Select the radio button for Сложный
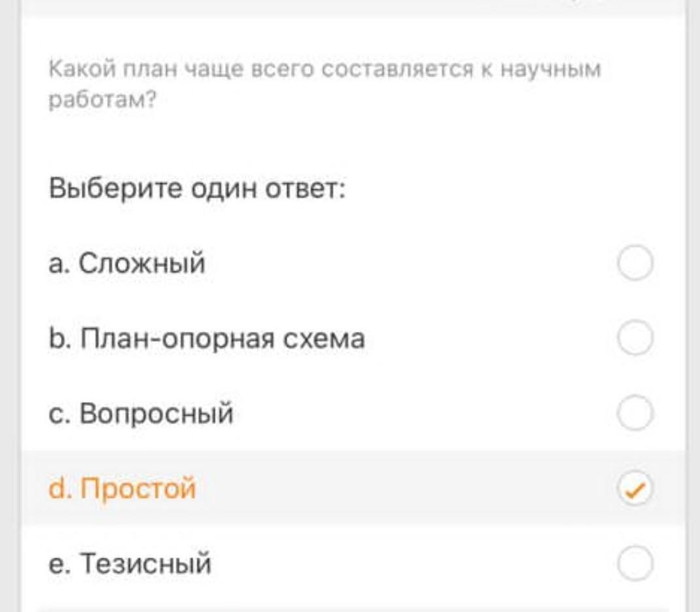Viewport: 700px width, 612px height. click(635, 264)
